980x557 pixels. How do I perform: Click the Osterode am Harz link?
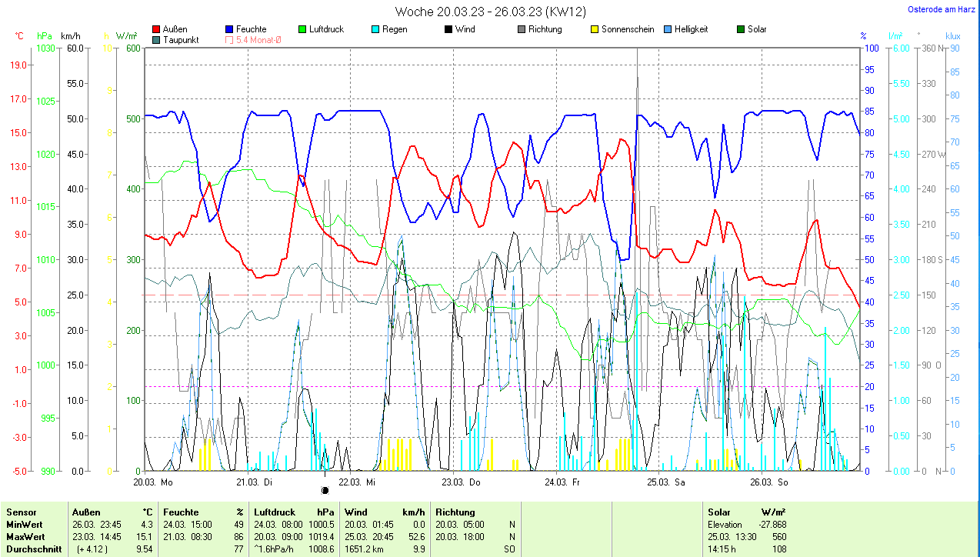(x=943, y=9)
